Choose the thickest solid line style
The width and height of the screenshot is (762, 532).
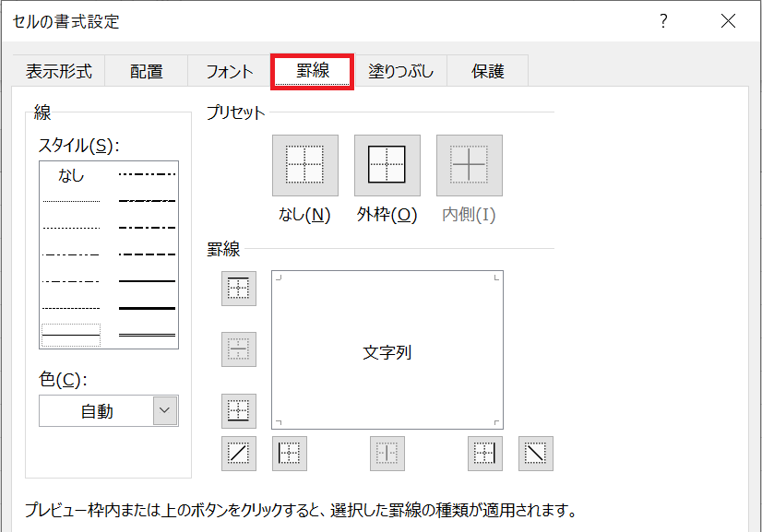pyautogui.click(x=147, y=307)
